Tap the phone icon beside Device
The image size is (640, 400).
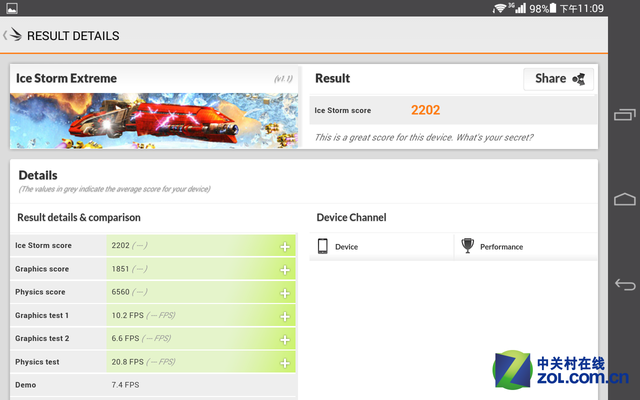[322, 246]
